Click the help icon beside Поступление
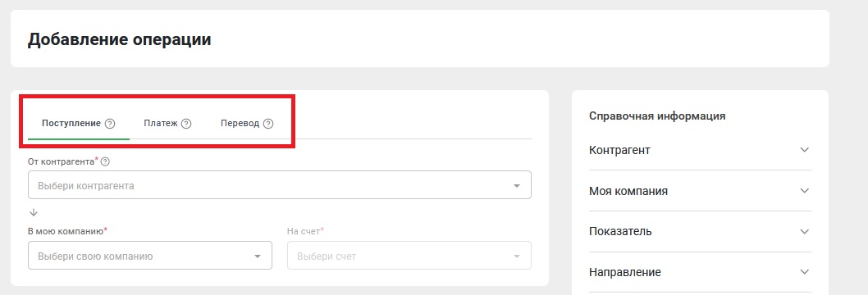 110,124
